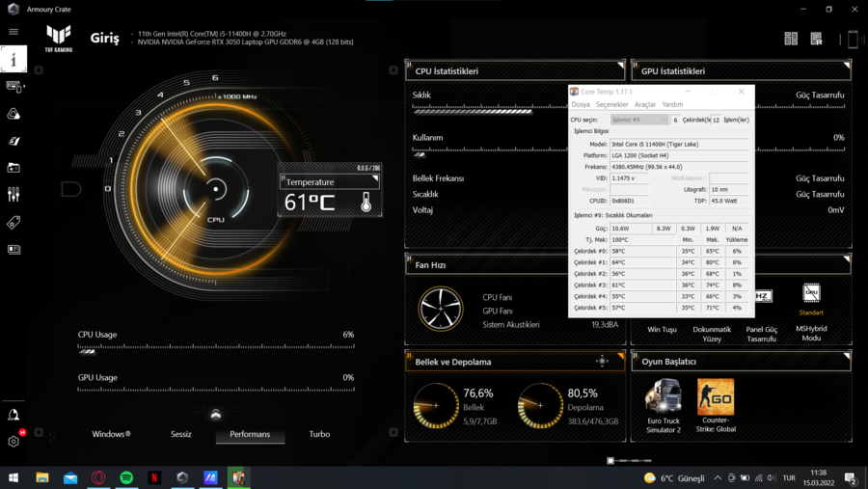Open the user center icon in sidebar
Image resolution: width=868 pixels, height=489 pixels.
[x=14, y=415]
